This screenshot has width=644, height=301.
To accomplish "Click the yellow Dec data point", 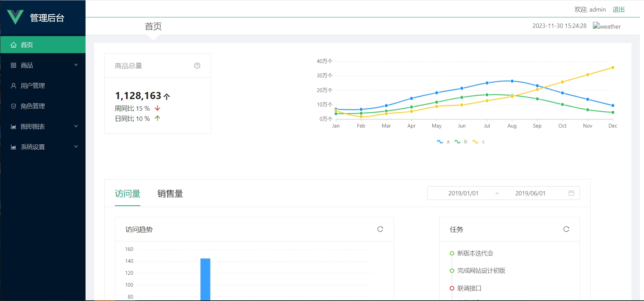I will tap(613, 67).
